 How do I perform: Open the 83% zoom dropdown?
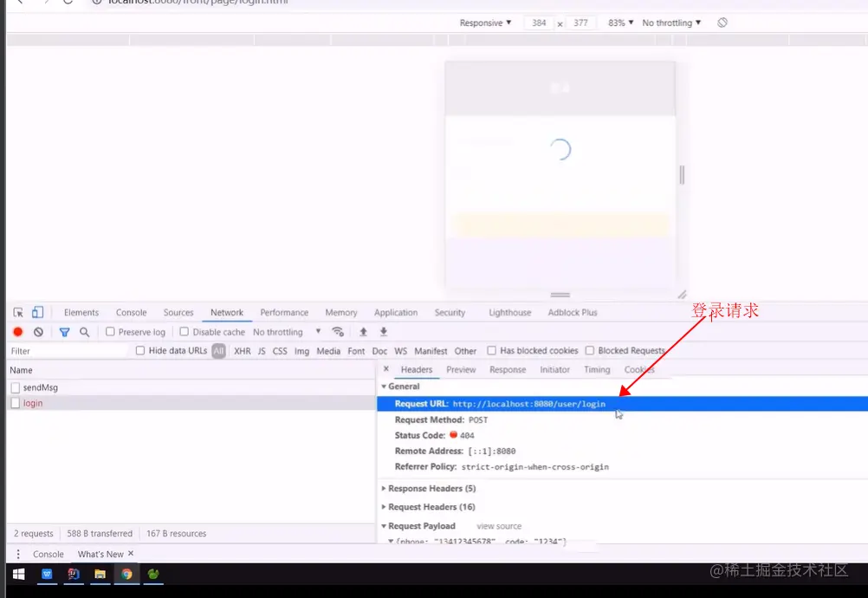click(620, 23)
